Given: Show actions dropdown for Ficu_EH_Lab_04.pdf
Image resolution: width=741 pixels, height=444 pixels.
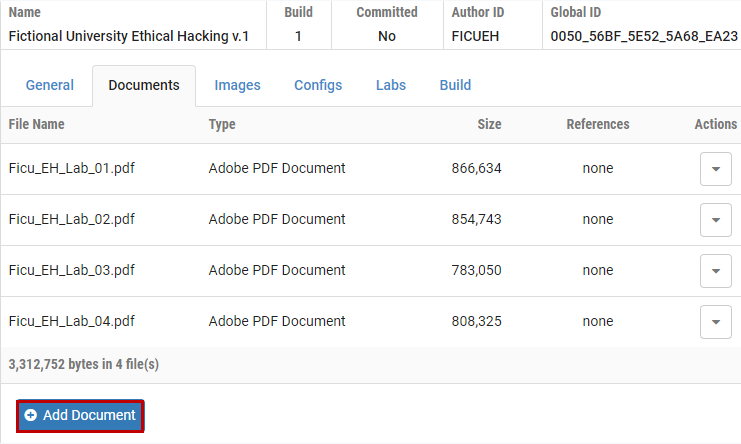Looking at the screenshot, I should click(715, 322).
